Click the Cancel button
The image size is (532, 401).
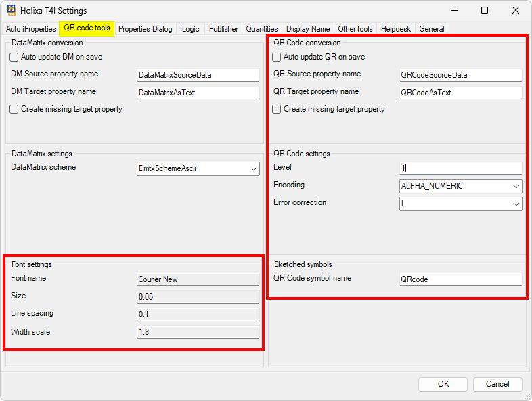pos(497,384)
